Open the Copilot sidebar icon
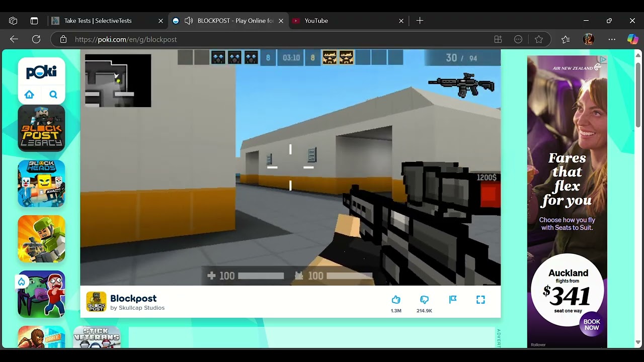This screenshot has width=644, height=362. point(632,39)
